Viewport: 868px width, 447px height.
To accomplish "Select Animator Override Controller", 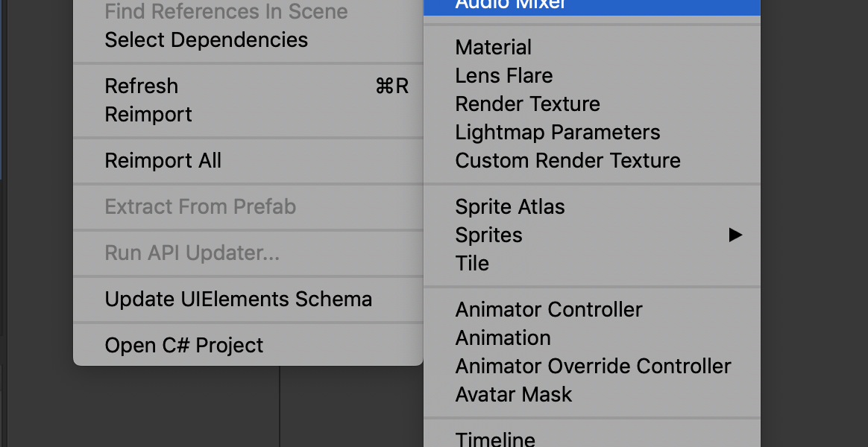I will coord(593,367).
